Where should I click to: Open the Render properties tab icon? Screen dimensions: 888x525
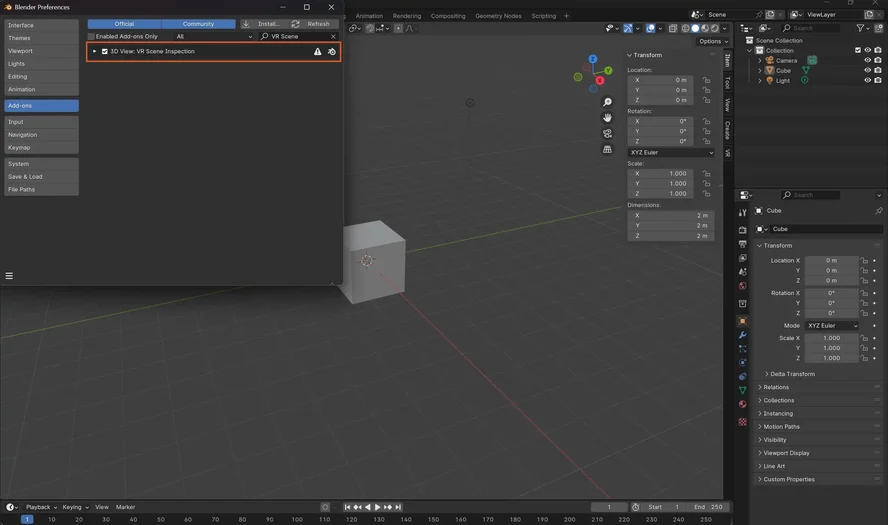tap(742, 230)
